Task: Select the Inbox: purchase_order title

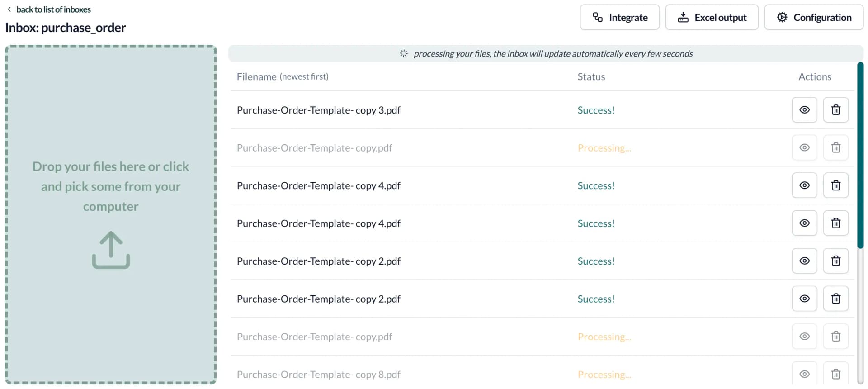Action: 65,28
